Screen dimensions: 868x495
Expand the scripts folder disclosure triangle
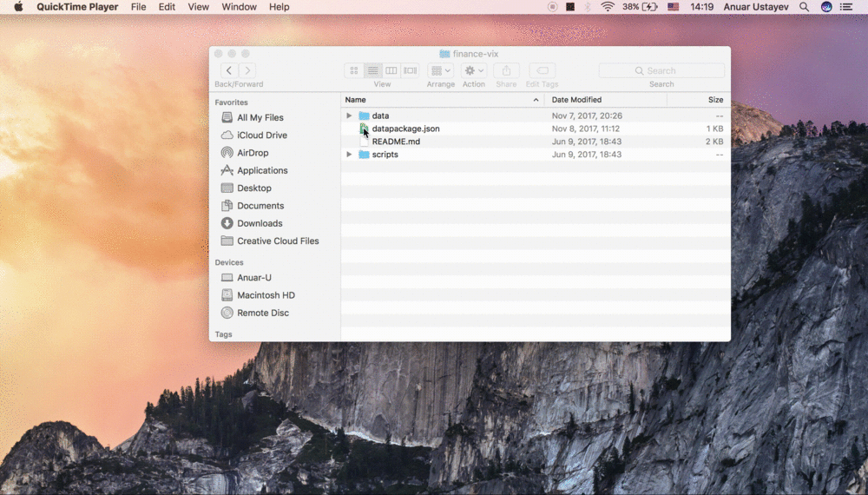click(349, 155)
